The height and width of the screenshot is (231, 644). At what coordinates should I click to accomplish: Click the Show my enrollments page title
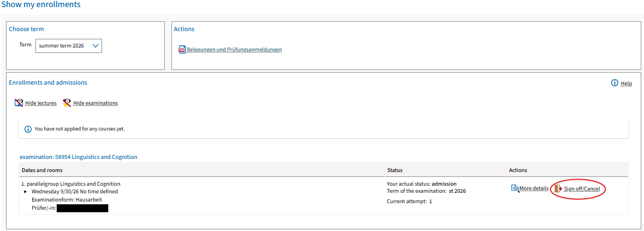tap(41, 5)
